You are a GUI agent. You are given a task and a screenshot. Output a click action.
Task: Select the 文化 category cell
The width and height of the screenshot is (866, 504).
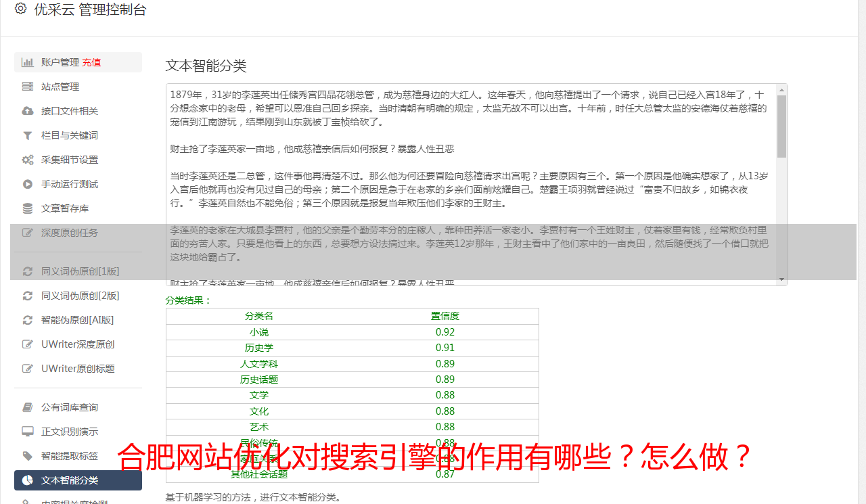tap(259, 411)
